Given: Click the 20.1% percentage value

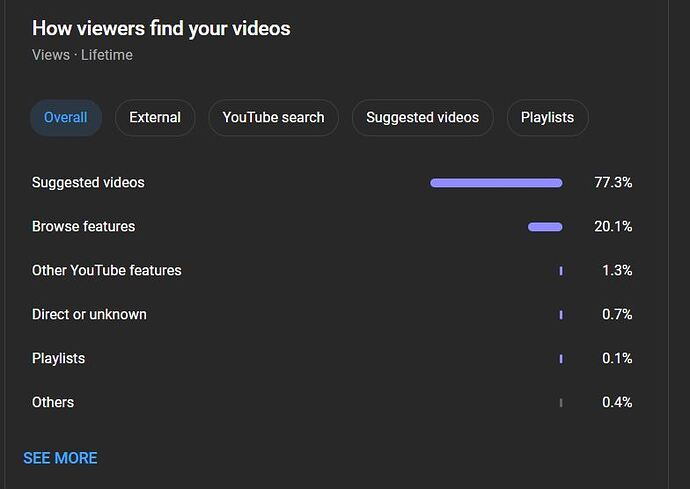Looking at the screenshot, I should [613, 226].
